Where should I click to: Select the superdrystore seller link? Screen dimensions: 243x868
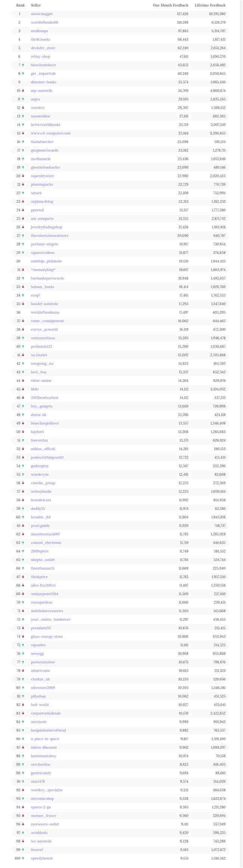click(43, 176)
